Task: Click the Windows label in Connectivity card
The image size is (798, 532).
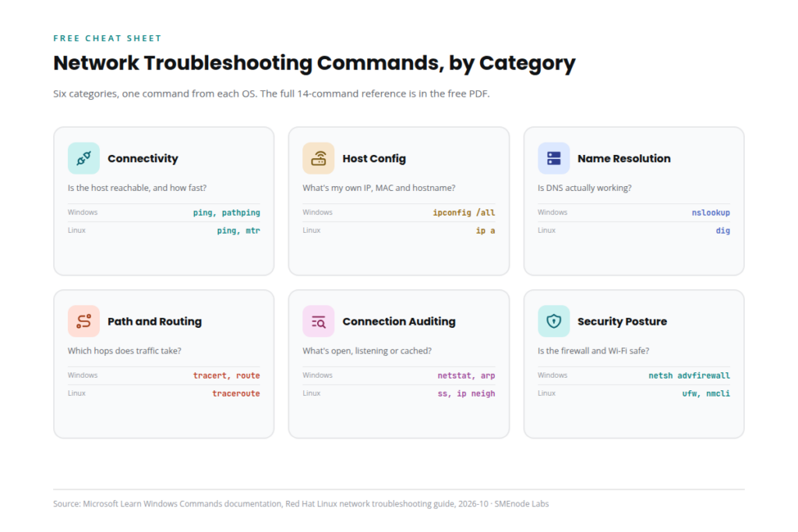Action: [83, 212]
